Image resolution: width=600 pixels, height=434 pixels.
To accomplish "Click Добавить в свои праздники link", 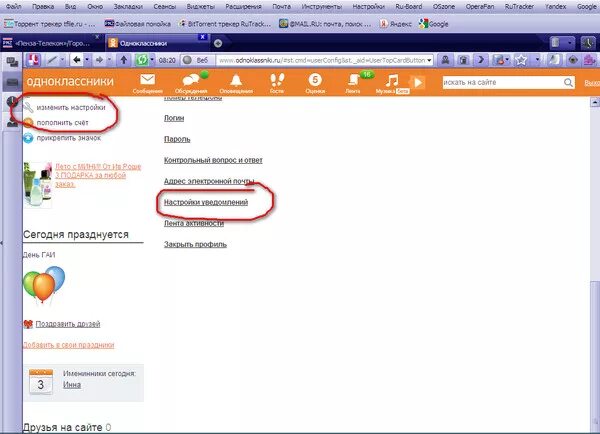I will pyautogui.click(x=68, y=345).
